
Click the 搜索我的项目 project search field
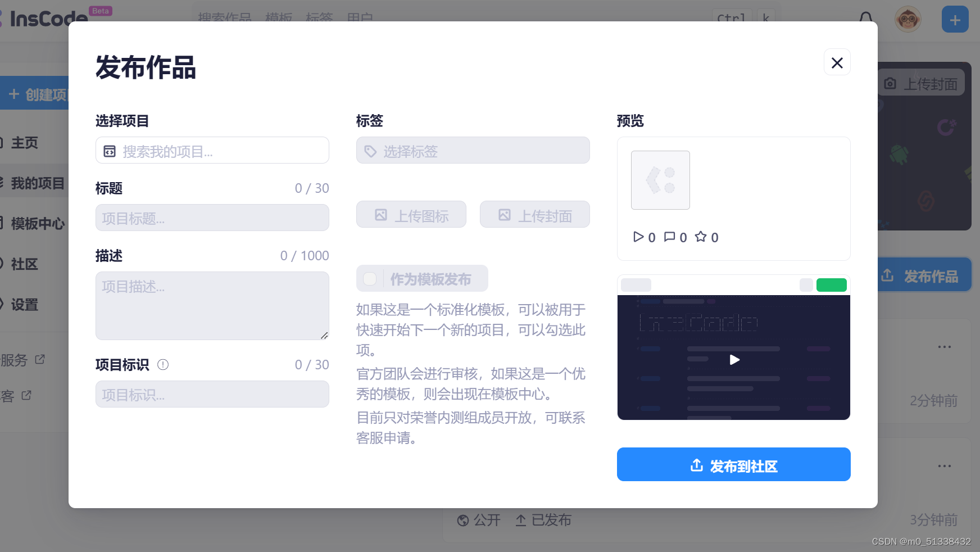click(212, 151)
